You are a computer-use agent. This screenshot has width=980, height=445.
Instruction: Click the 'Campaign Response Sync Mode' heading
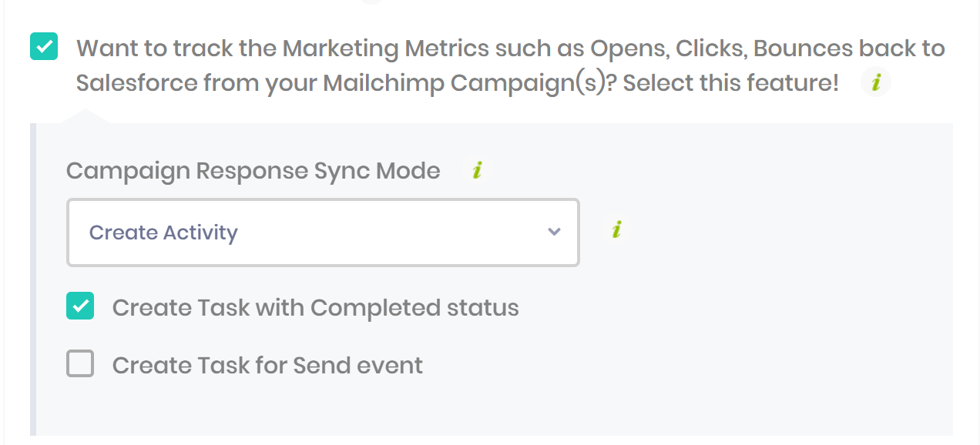click(x=253, y=171)
